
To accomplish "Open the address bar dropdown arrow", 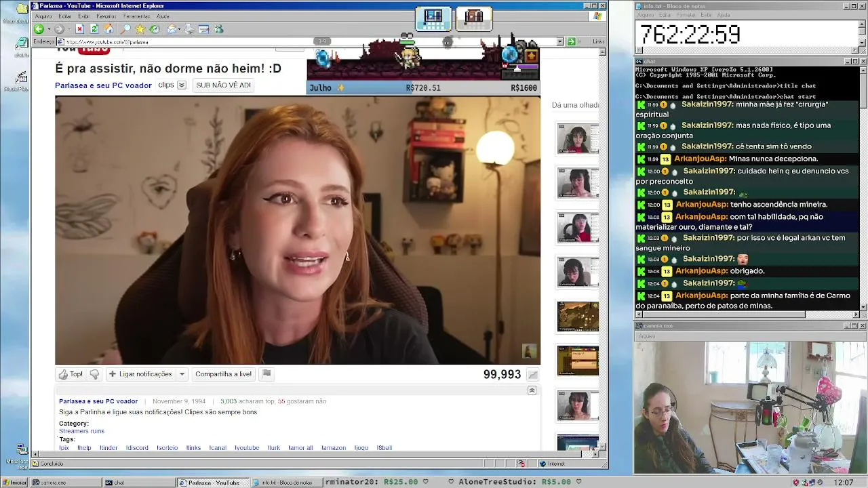I will point(560,41).
